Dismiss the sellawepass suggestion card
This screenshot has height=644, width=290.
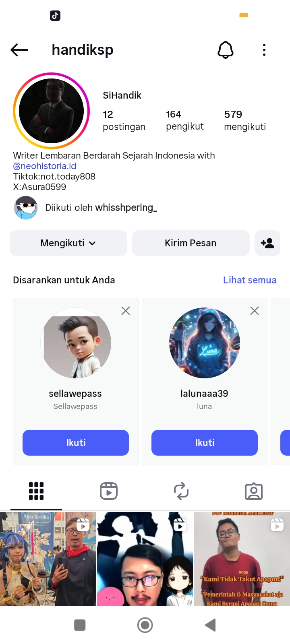(126, 311)
